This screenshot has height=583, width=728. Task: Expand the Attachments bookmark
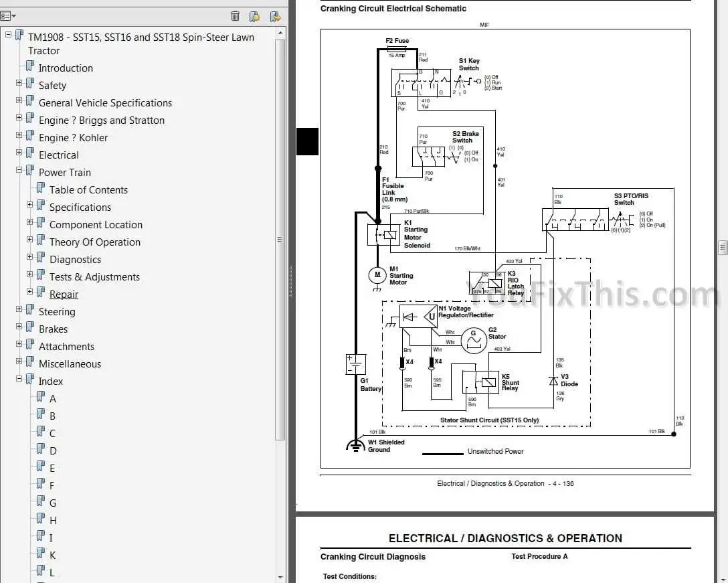[x=19, y=344]
